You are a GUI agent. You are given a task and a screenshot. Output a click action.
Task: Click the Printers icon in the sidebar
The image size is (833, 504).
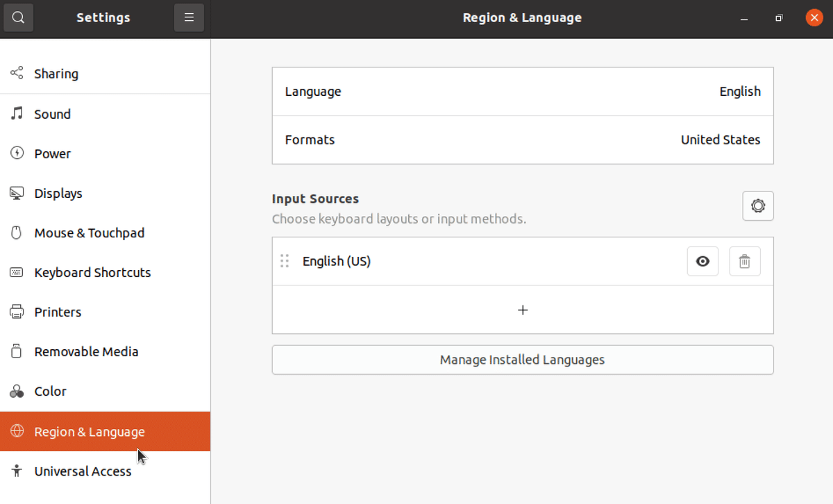click(17, 312)
